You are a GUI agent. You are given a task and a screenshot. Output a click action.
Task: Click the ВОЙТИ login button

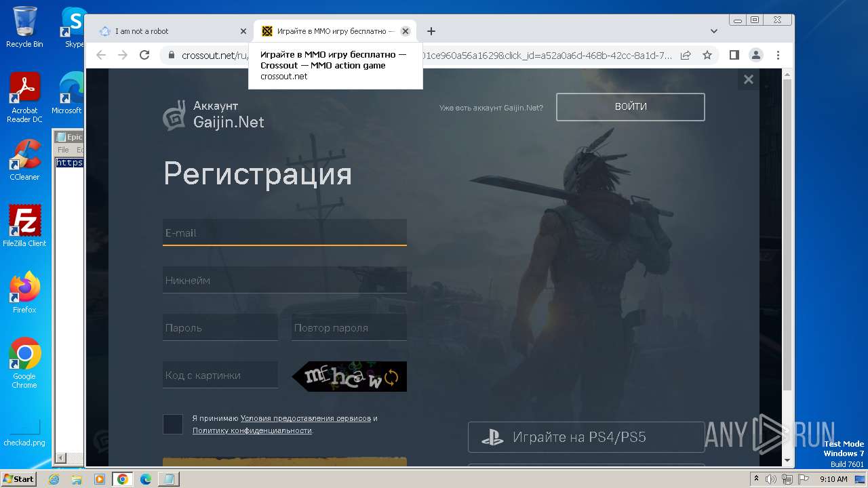pos(631,107)
